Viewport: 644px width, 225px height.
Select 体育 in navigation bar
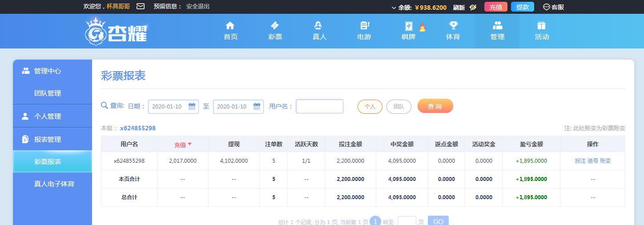coord(453,37)
